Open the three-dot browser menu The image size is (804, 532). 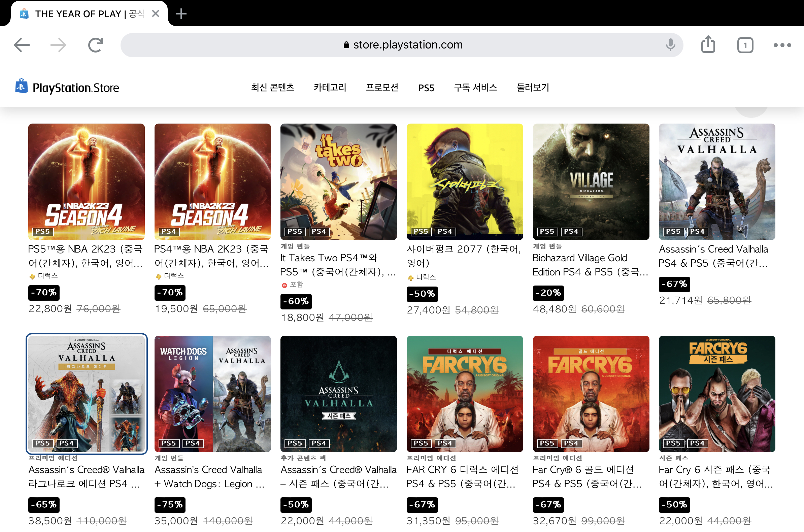(782, 45)
